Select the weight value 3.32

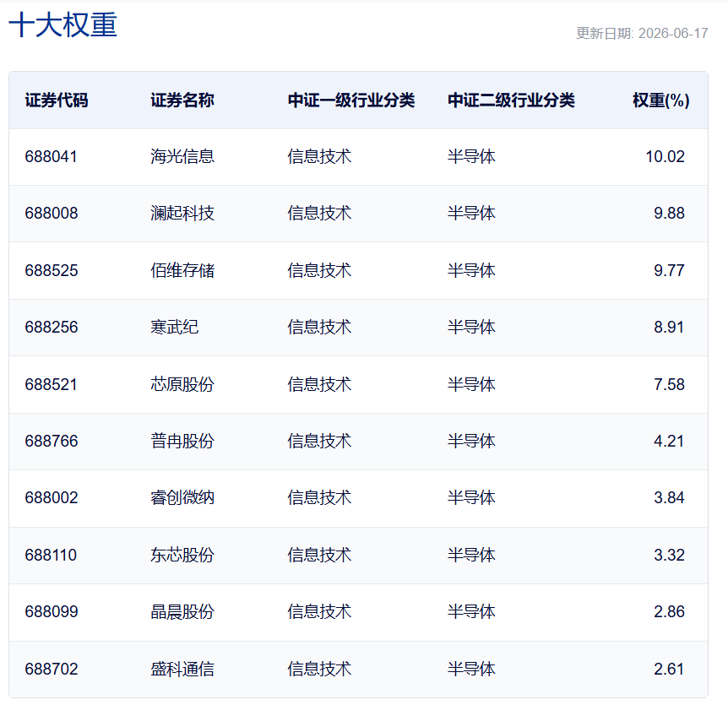tap(670, 555)
